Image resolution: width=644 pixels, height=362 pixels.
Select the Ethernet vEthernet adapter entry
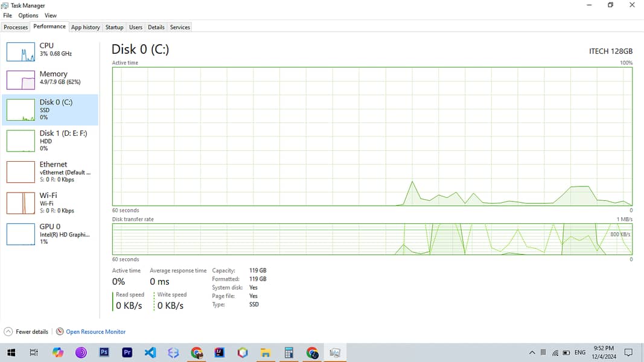50,172
